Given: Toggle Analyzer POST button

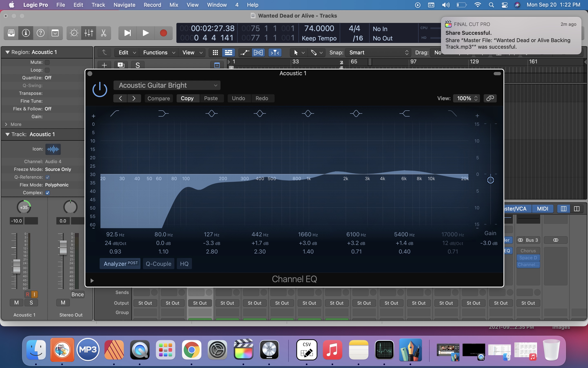Looking at the screenshot, I should click(x=120, y=264).
